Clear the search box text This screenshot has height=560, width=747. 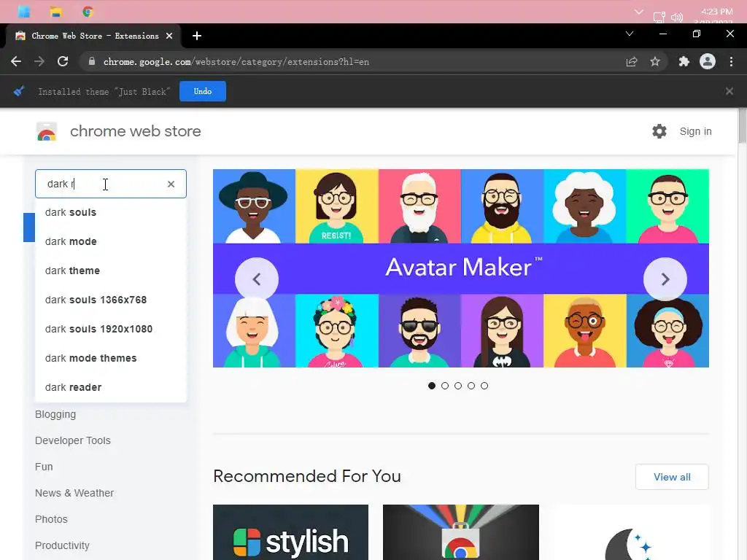pos(171,184)
